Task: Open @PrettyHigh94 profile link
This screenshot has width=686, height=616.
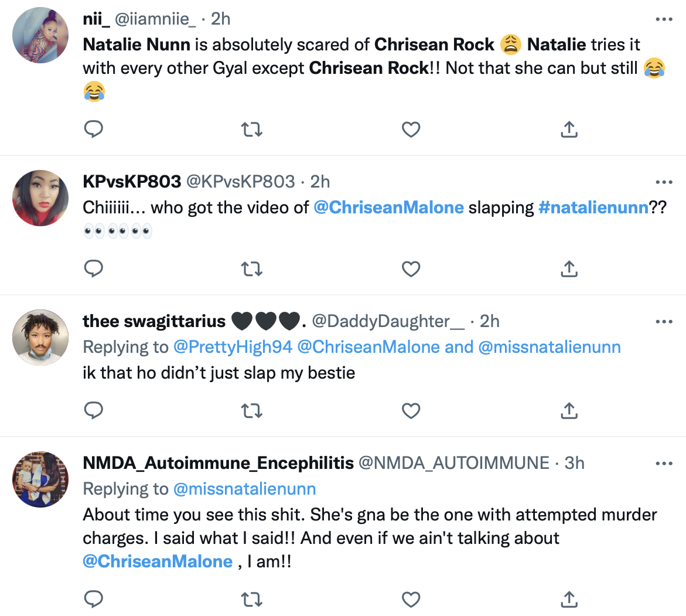Action: point(233,347)
